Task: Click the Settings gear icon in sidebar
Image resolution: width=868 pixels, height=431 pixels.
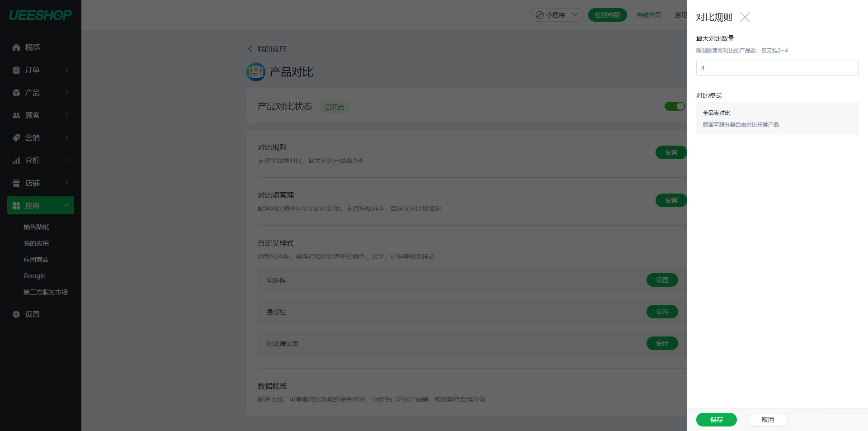Action: pyautogui.click(x=16, y=314)
